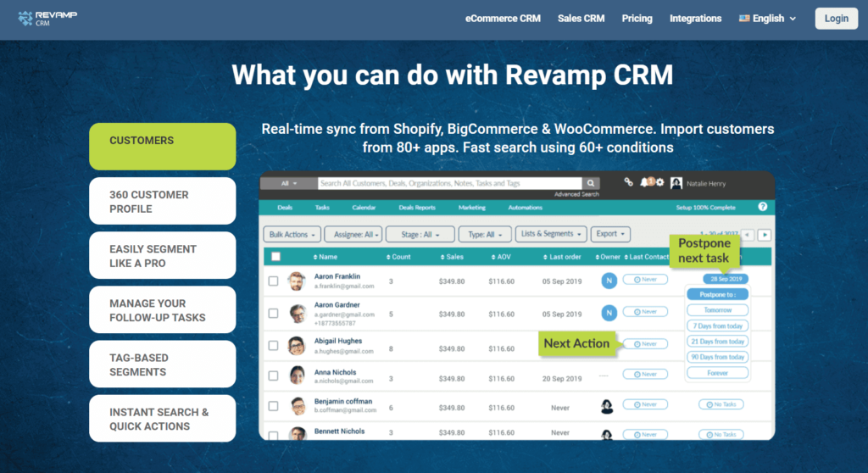Tick checkbox for Aaron Gardner
The width and height of the screenshot is (868, 473).
274,314
